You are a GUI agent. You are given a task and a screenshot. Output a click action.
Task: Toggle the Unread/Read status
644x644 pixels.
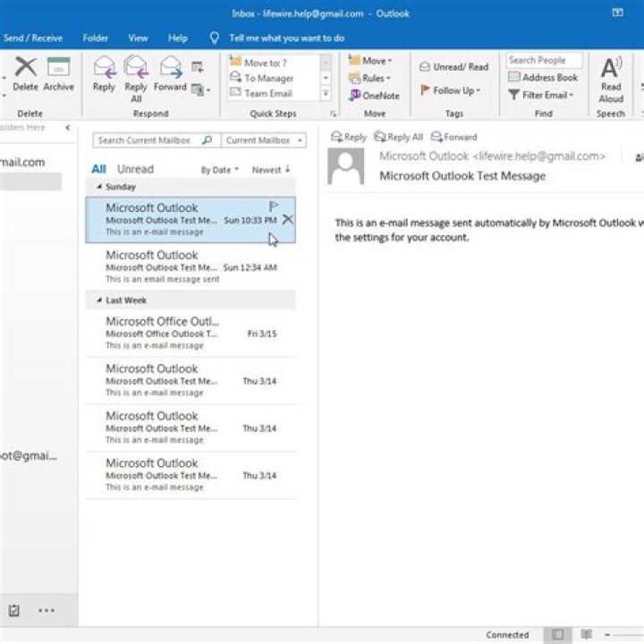(453, 66)
